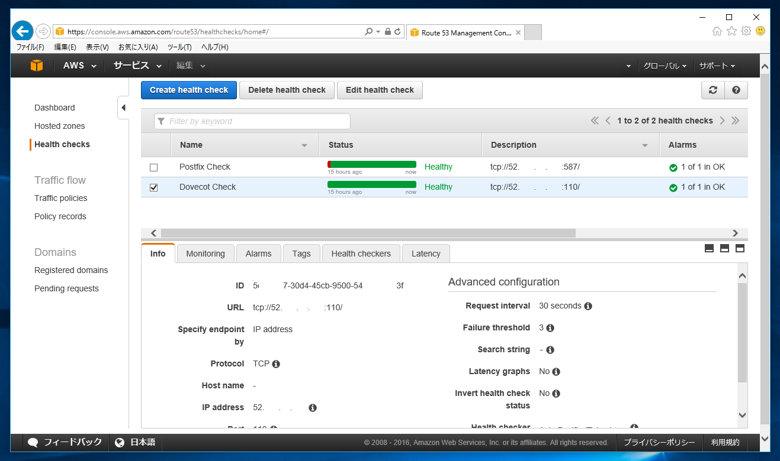Click the info icon next to Latency graphs

[x=556, y=371]
